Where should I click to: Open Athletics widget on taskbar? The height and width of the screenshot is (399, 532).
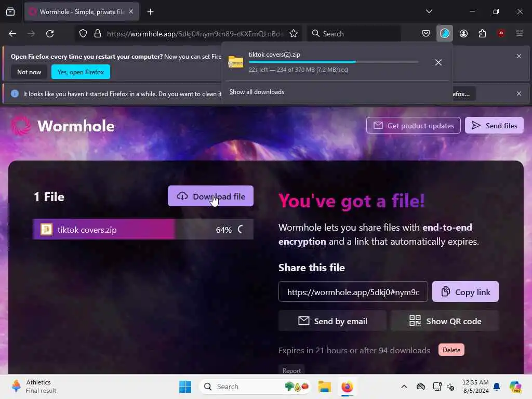click(x=34, y=387)
